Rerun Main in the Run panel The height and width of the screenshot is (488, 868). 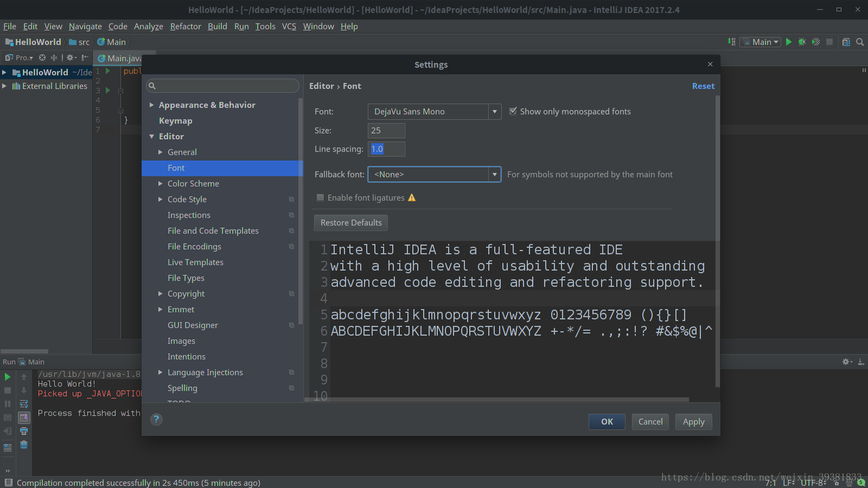[8, 377]
